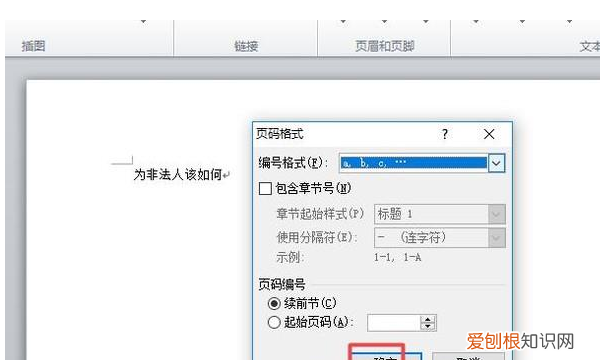The height and width of the screenshot is (360, 600).
Task: Click the 页码编号 section heading
Action: pos(282,285)
